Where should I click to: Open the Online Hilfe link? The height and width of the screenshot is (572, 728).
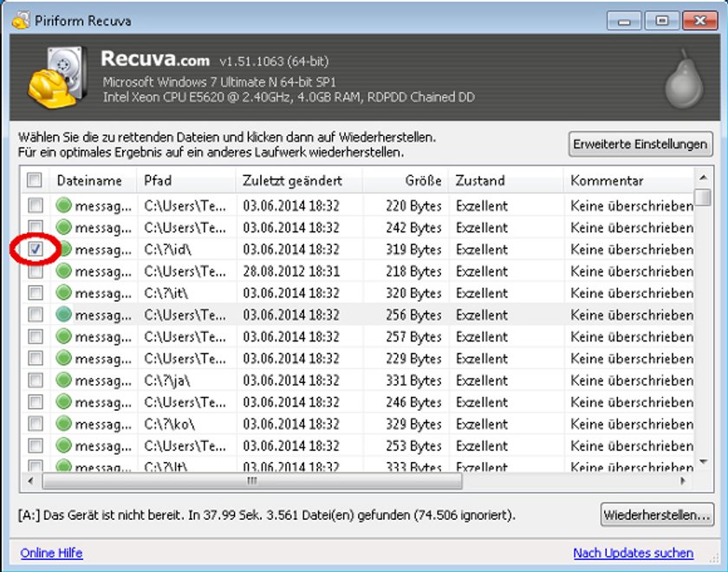pos(51,553)
